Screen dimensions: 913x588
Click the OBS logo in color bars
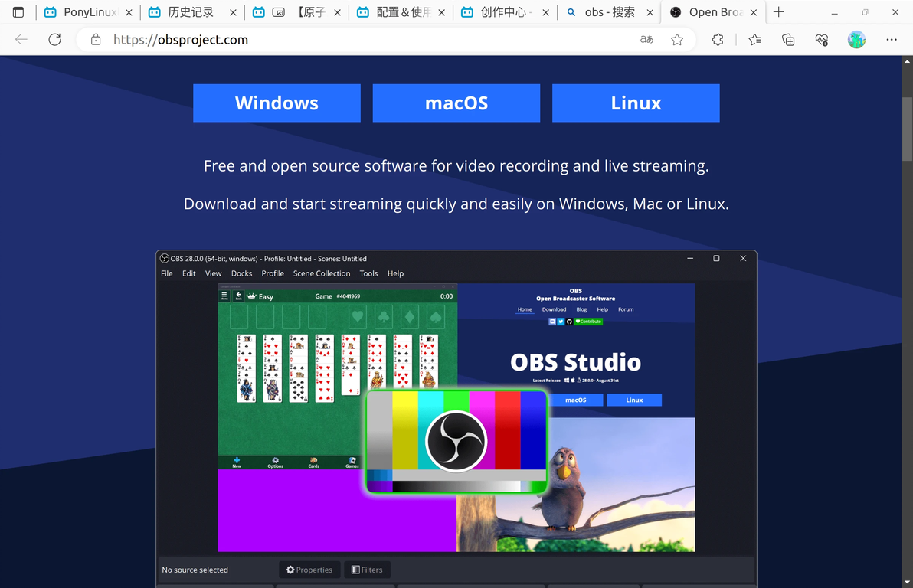[456, 441]
